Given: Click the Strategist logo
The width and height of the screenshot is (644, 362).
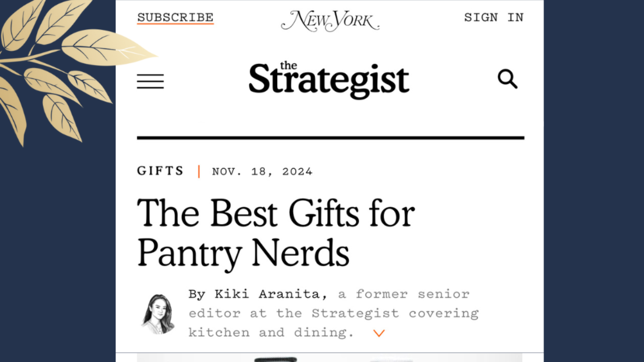Looking at the screenshot, I should point(329,81).
